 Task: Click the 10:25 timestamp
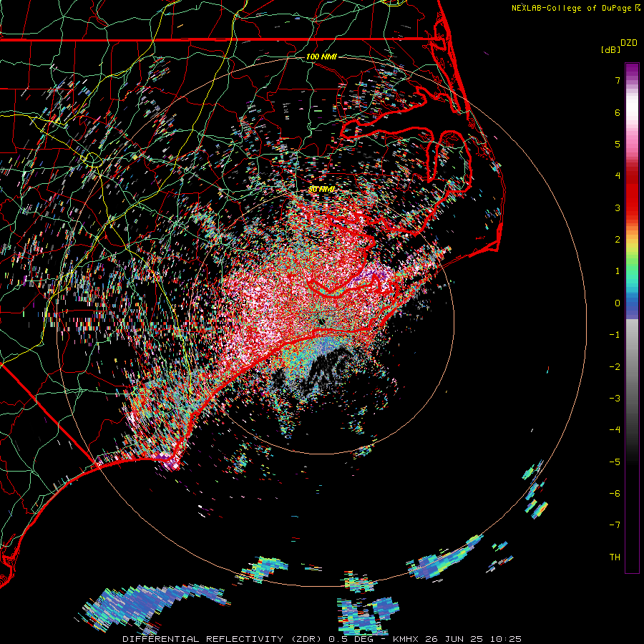click(506, 639)
